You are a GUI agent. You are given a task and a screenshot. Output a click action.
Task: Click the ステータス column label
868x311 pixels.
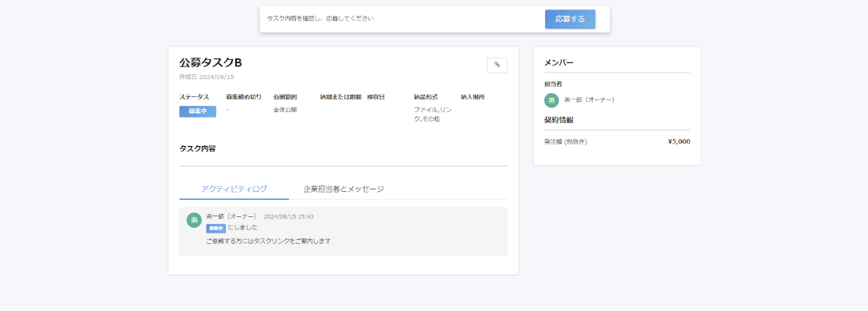(194, 97)
